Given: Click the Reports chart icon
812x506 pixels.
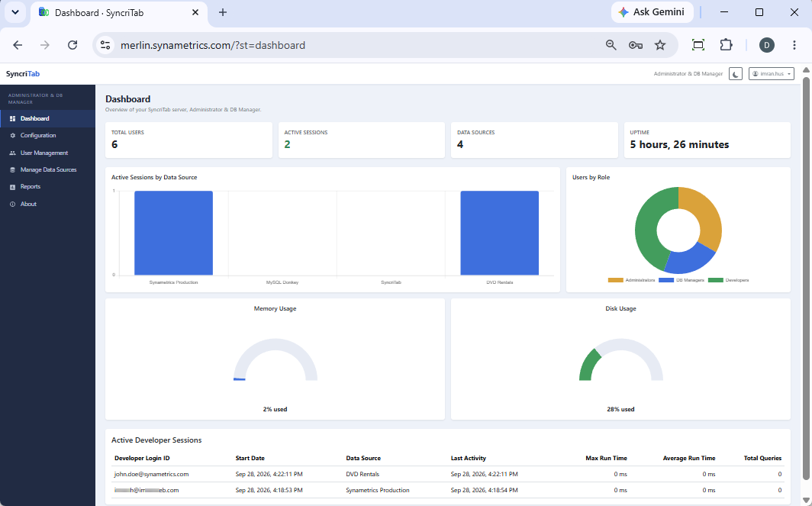Looking at the screenshot, I should pos(13,187).
